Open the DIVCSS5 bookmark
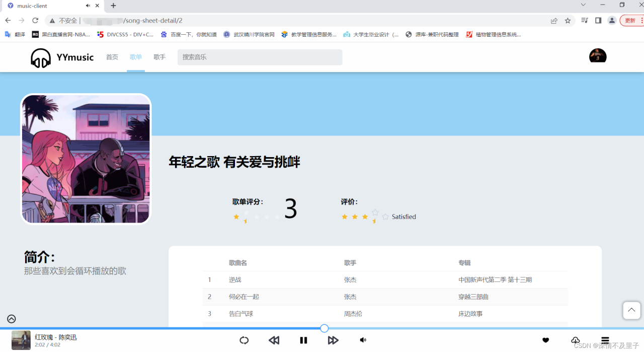 coord(125,35)
